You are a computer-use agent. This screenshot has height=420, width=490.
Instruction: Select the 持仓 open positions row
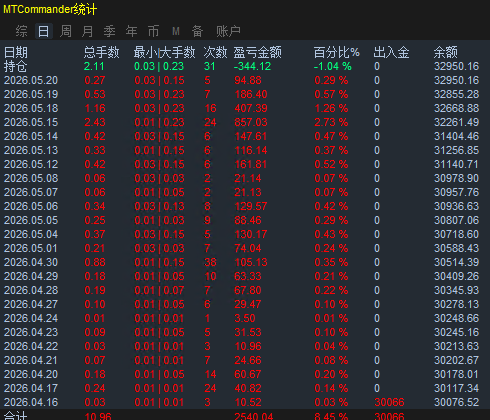[x=245, y=66]
